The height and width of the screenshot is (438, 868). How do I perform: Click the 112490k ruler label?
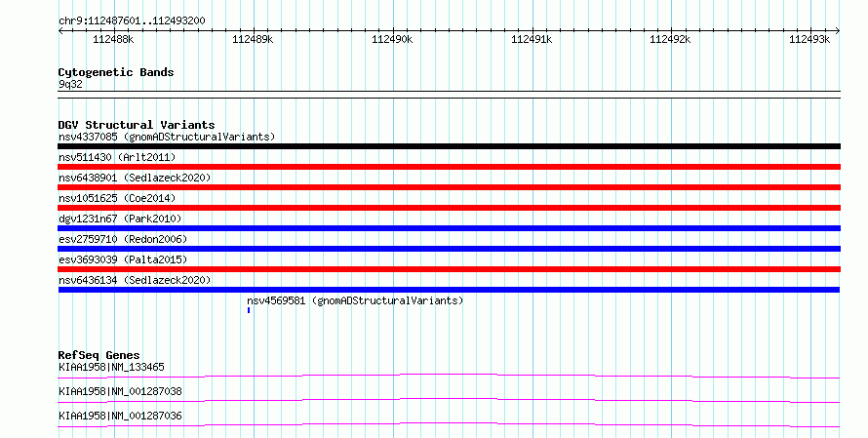[x=392, y=39]
